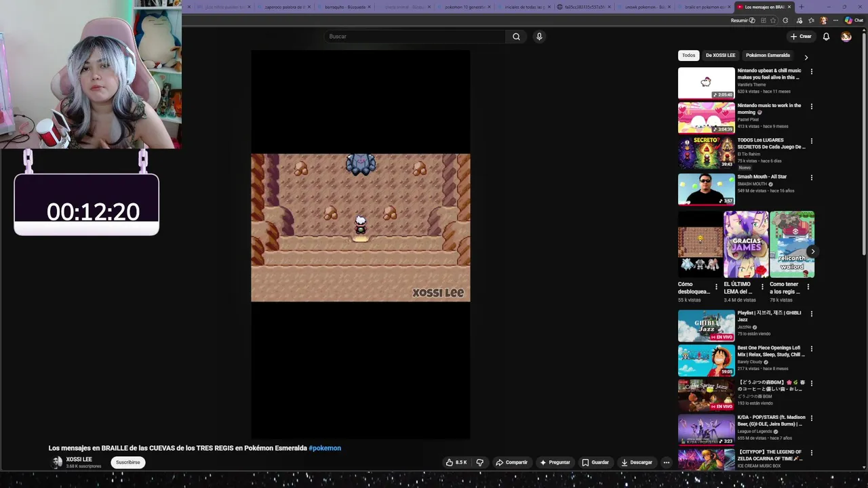868x488 pixels.
Task: Open XOSSI LEE channel avatar
Action: 57,462
